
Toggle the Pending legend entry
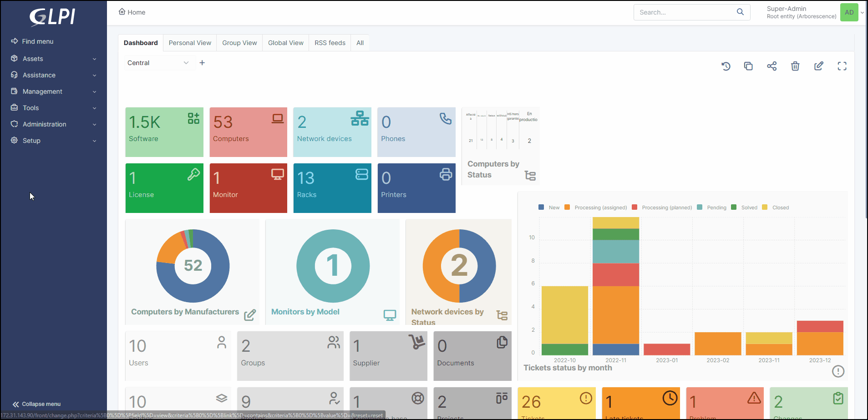point(712,207)
